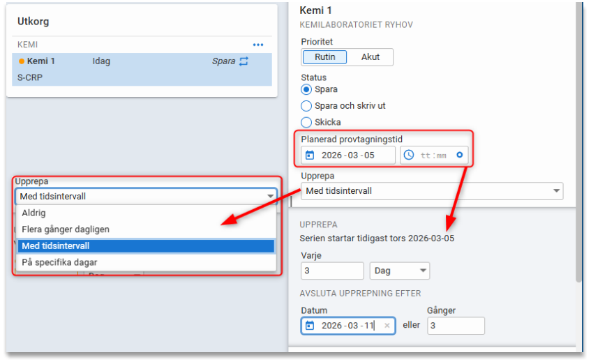Click the orange status dot beside Kemi 1
The width and height of the screenshot is (591, 364).
tap(22, 61)
